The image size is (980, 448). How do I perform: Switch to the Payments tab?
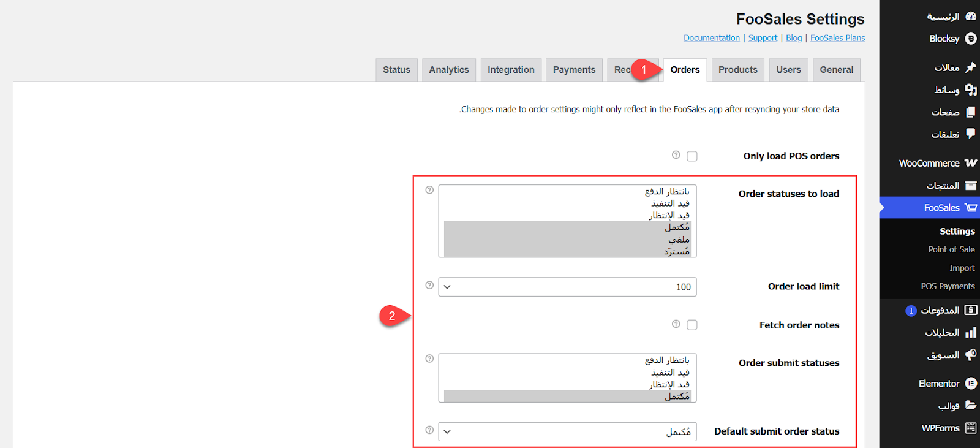(574, 70)
